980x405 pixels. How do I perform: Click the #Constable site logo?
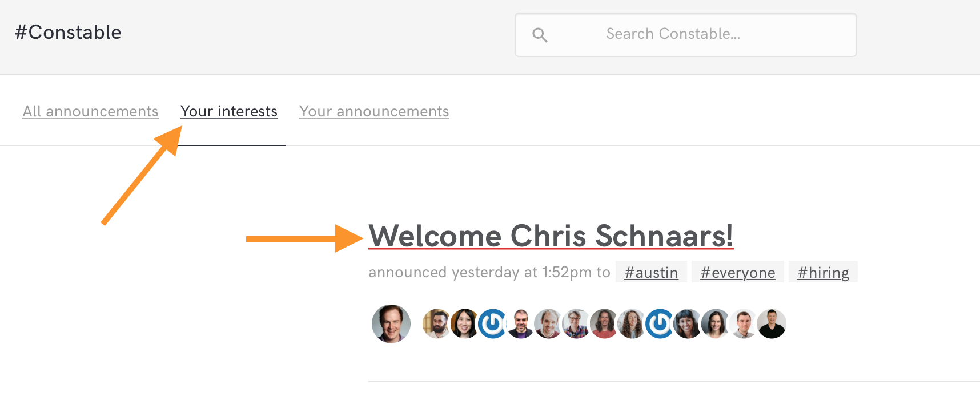(69, 32)
